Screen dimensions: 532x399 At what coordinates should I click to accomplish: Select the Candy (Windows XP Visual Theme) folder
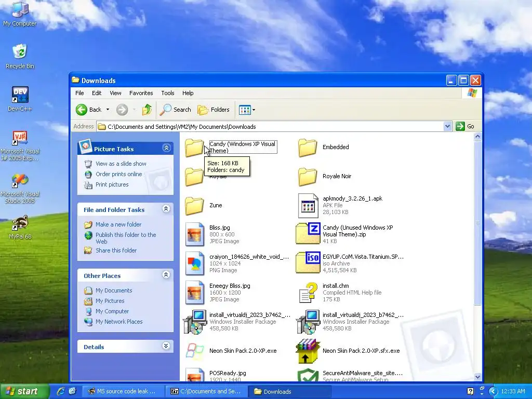(x=231, y=147)
